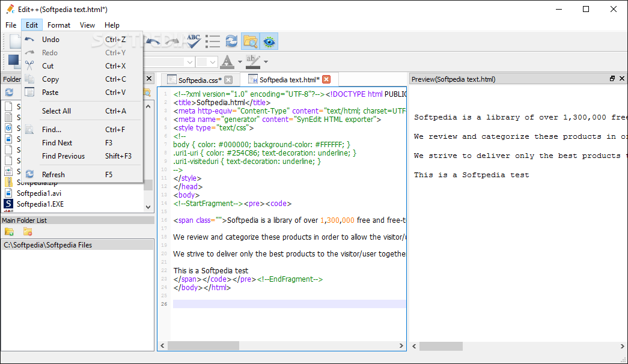Toggle the folder browser panel button
The width and height of the screenshot is (628, 364).
(x=251, y=41)
